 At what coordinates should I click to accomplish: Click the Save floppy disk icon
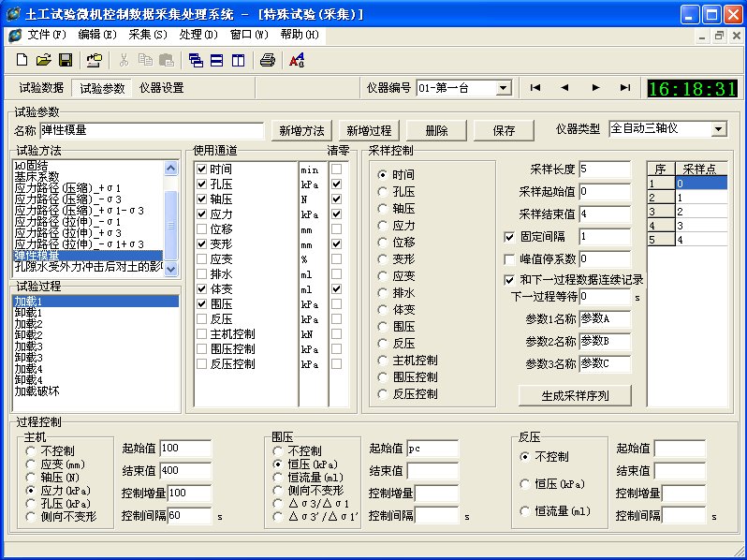pyautogui.click(x=66, y=60)
